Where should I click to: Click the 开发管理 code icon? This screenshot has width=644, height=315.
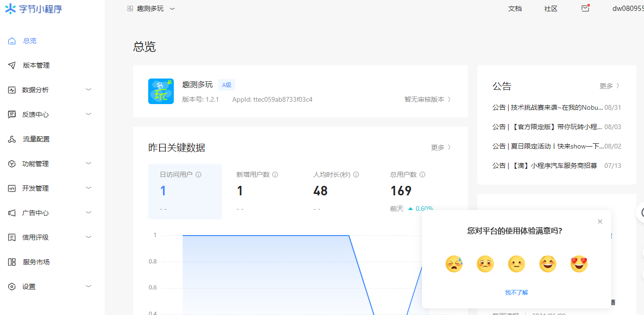point(12,188)
